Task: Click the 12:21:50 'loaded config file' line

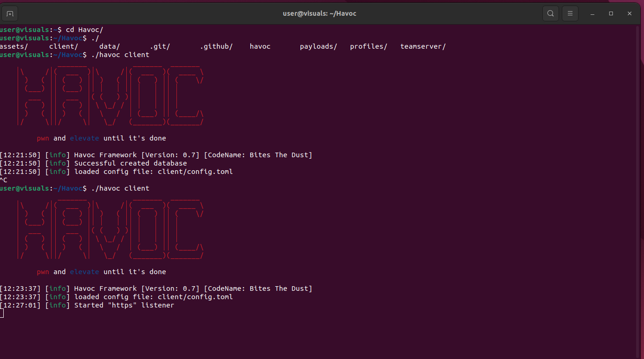Action: [117, 172]
